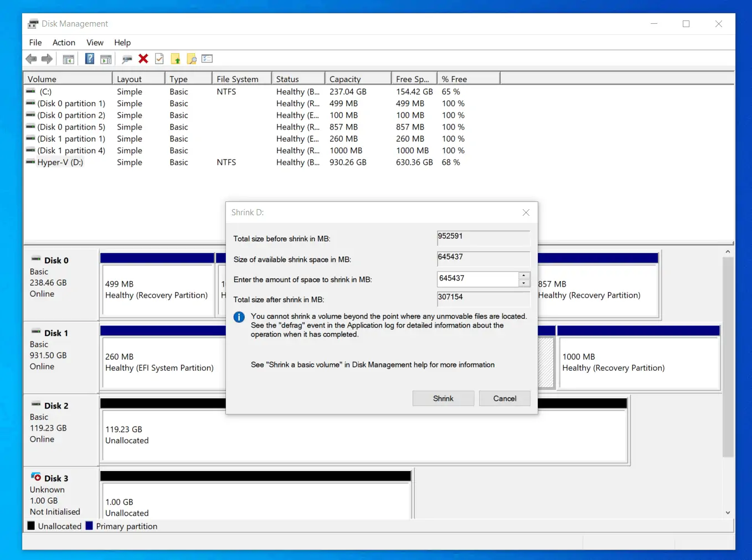The width and height of the screenshot is (752, 560).
Task: Select Disk 3 1.00 GB Unallocated block
Action: coord(256,496)
